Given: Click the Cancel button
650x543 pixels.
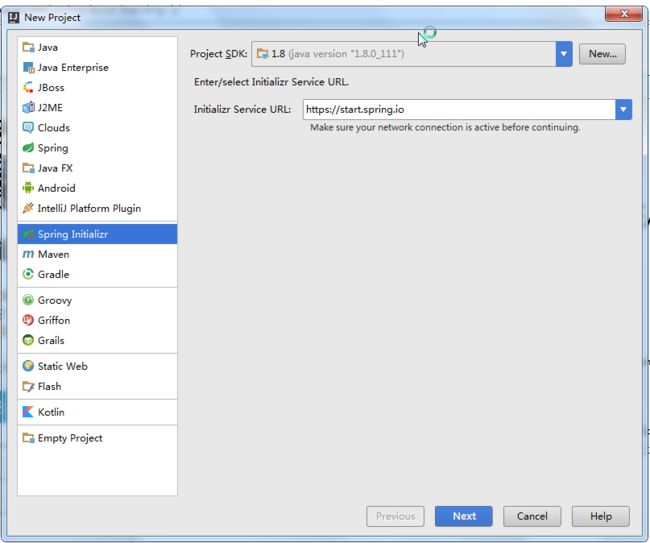Looking at the screenshot, I should pyautogui.click(x=532, y=516).
